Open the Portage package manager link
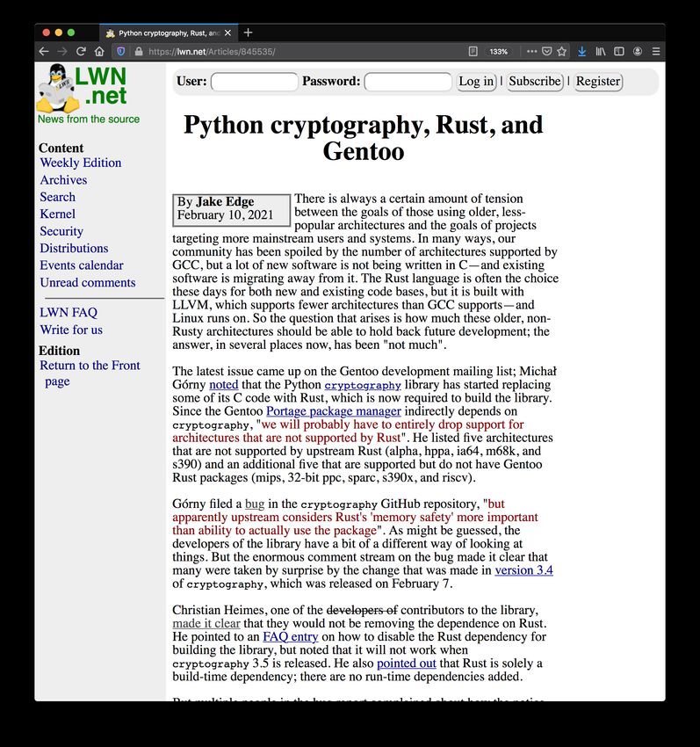700x747 pixels. click(334, 411)
